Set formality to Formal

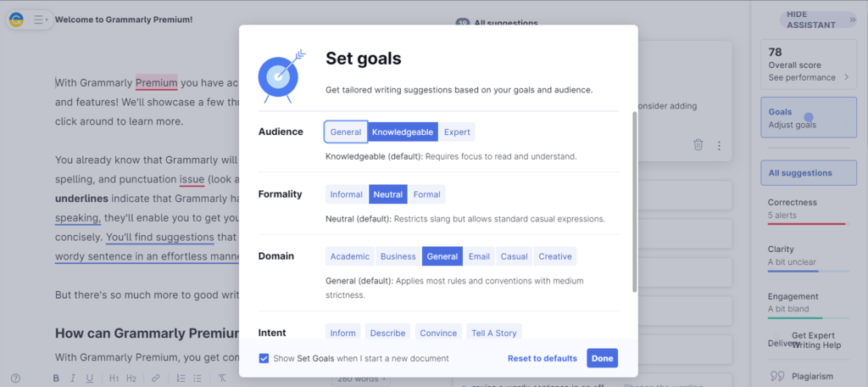(x=427, y=194)
